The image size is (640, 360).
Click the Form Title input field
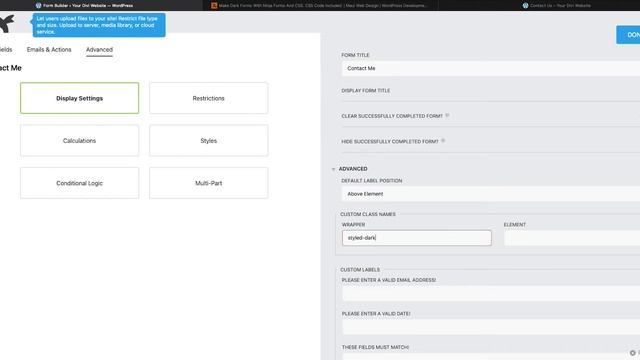tap(491, 68)
